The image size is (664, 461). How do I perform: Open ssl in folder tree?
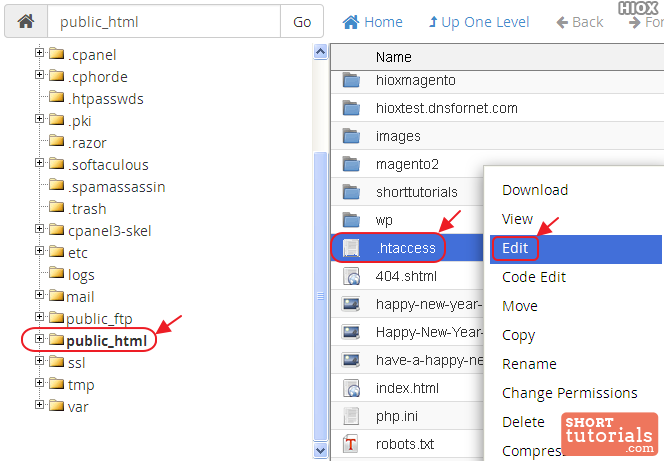click(77, 363)
